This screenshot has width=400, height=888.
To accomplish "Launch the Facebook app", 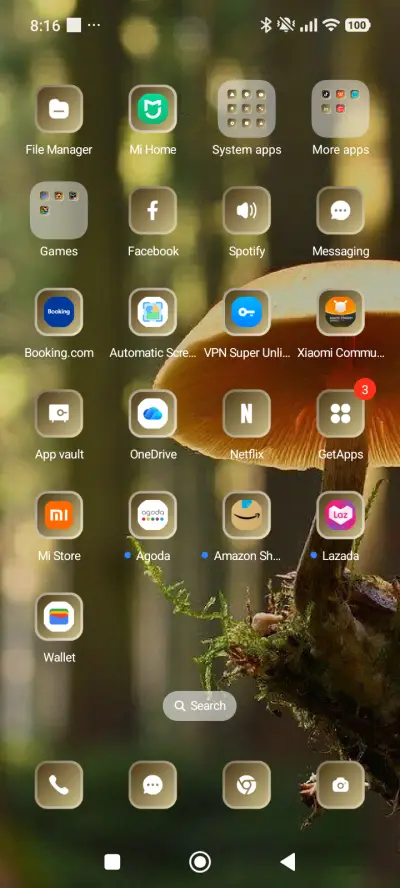I will 152,210.
